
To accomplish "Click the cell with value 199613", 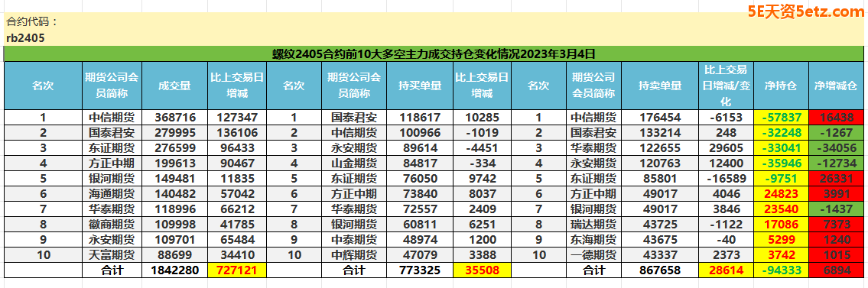I will tap(175, 163).
